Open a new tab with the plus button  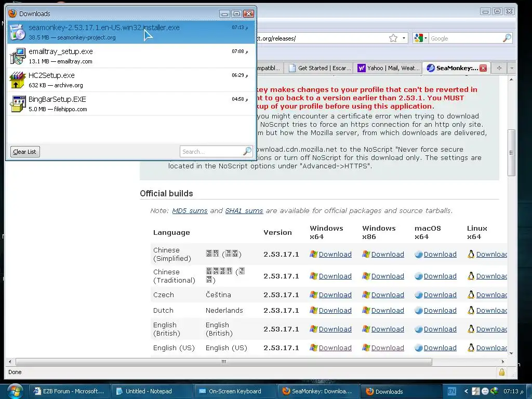(499, 68)
